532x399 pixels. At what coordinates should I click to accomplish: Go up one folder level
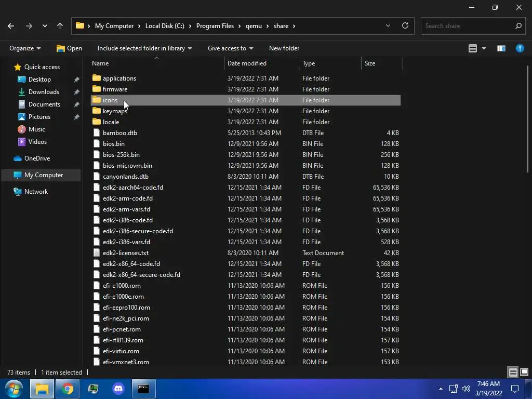pos(60,26)
